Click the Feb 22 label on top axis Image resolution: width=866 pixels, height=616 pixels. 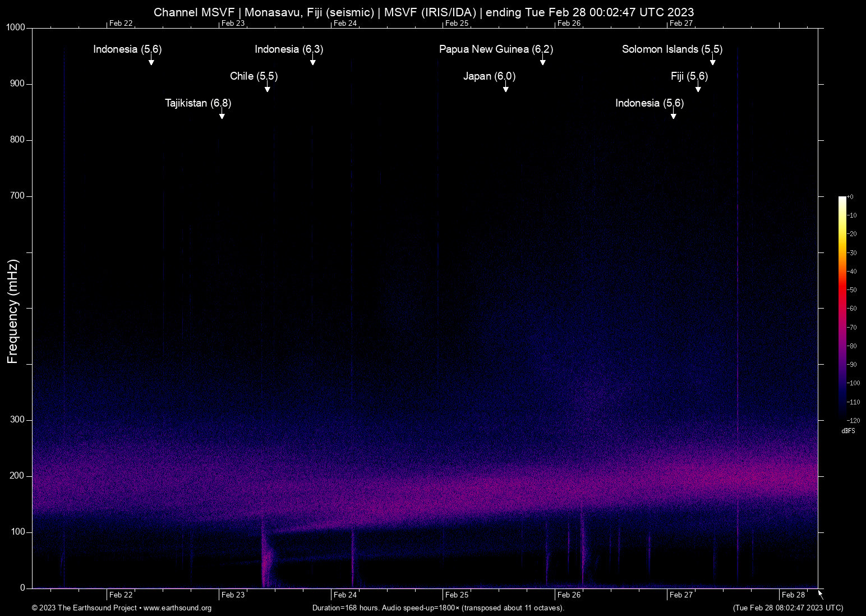coord(121,23)
